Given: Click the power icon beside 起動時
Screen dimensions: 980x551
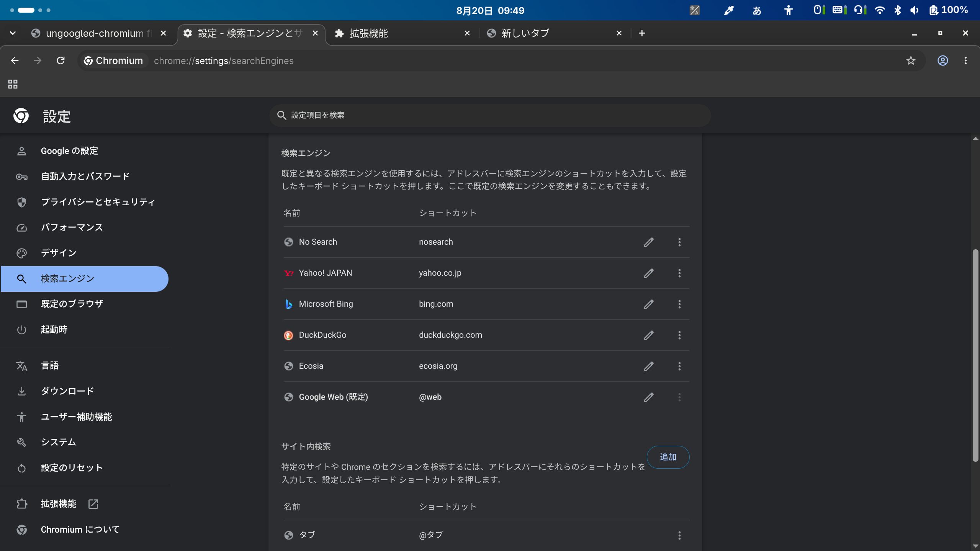Looking at the screenshot, I should 21,330.
